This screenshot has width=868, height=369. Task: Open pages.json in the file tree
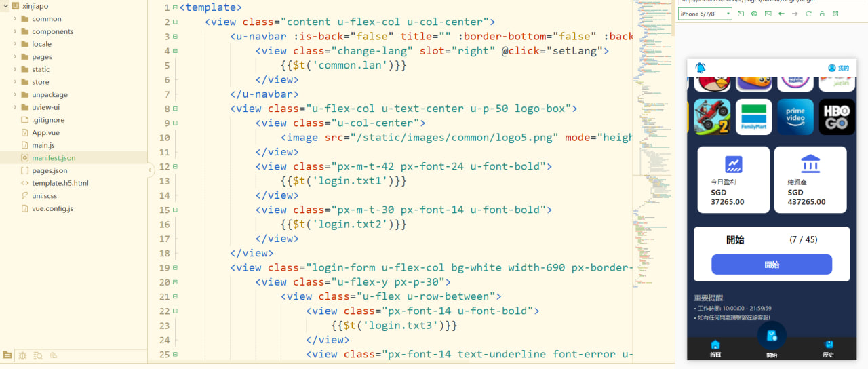coord(50,170)
